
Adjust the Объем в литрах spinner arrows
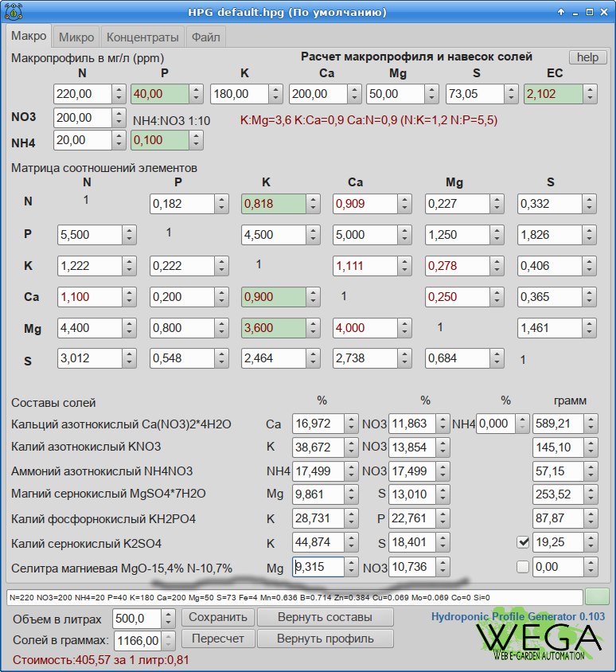tap(169, 619)
